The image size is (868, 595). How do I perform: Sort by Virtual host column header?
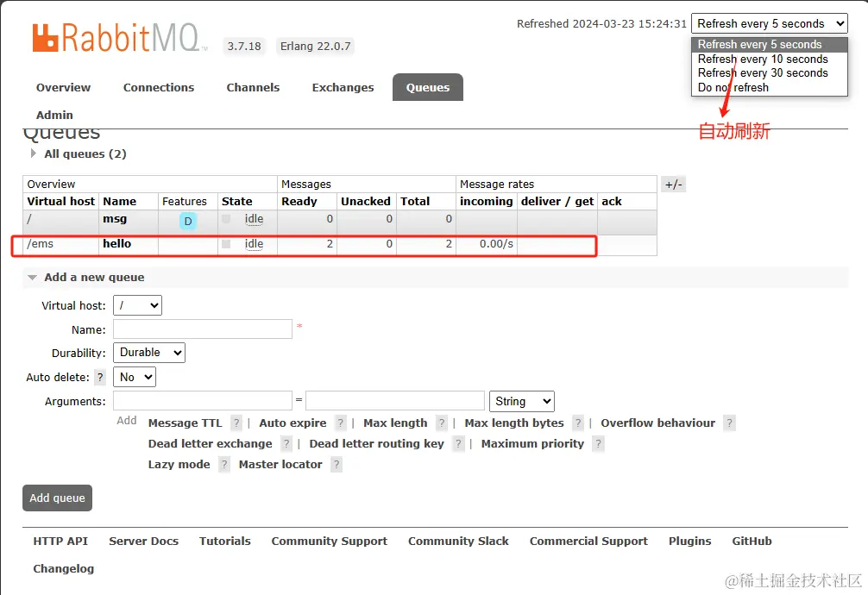pyautogui.click(x=61, y=202)
